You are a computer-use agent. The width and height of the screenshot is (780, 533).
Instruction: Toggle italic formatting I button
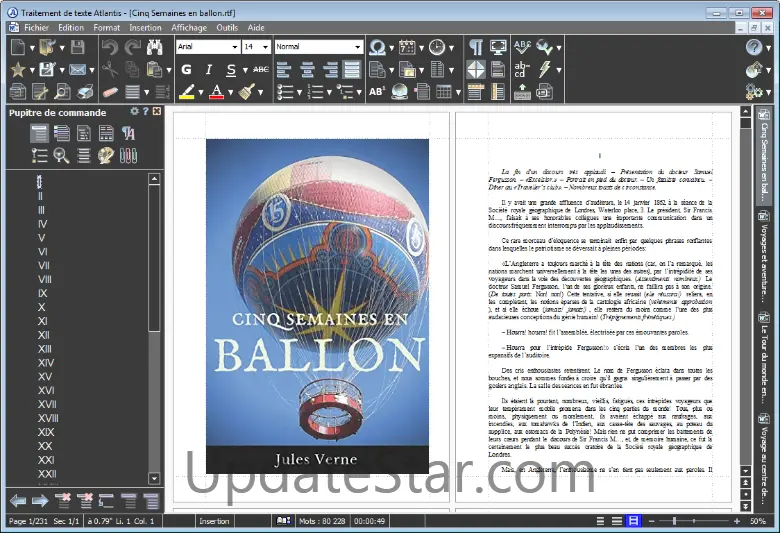(x=209, y=70)
